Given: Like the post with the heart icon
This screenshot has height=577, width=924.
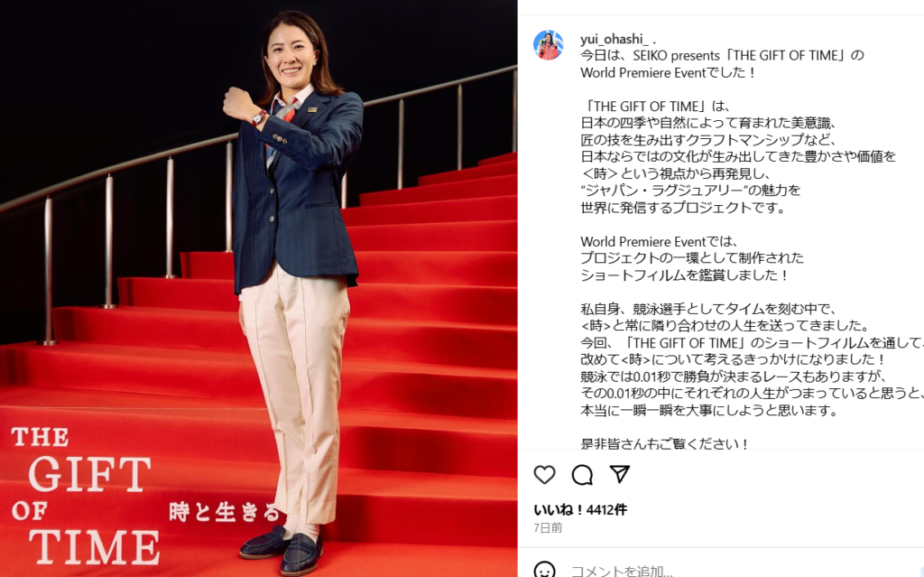Looking at the screenshot, I should pyautogui.click(x=544, y=474).
